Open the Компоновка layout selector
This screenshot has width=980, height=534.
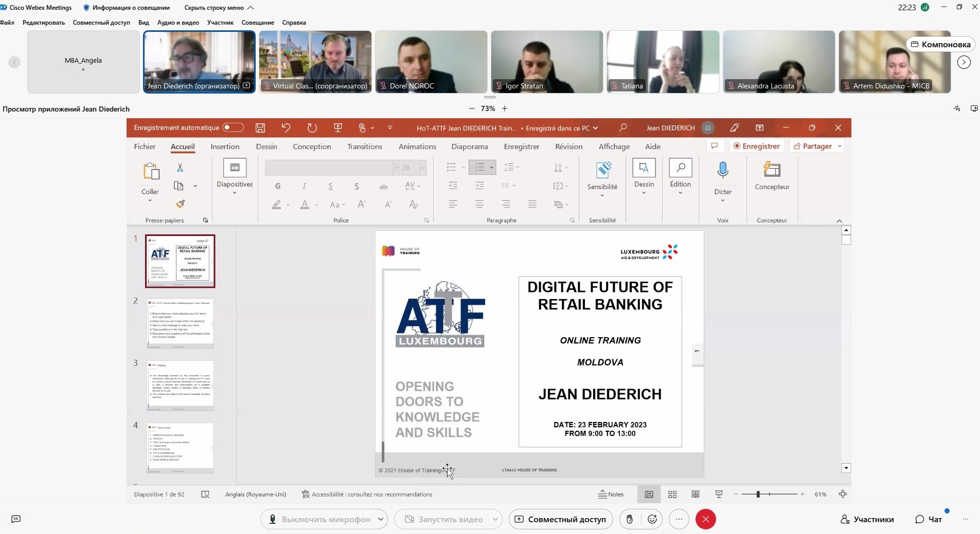(x=940, y=44)
